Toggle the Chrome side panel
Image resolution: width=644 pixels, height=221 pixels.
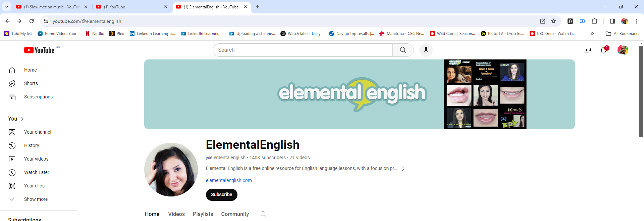pos(612,21)
